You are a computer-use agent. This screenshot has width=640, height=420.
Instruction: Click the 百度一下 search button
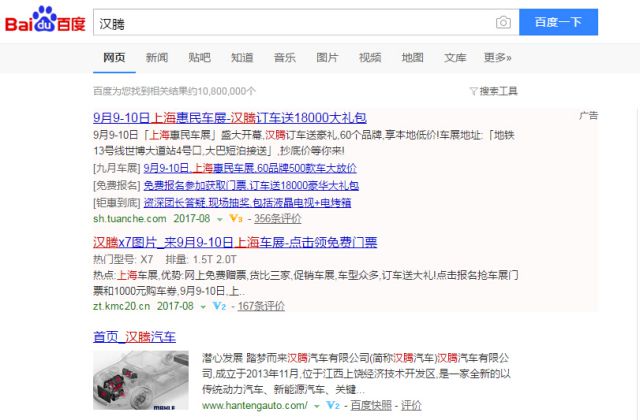tap(558, 22)
